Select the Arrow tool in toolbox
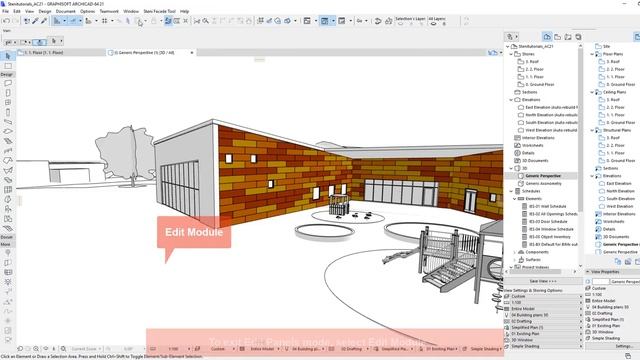Image resolution: width=640 pixels, height=360 pixels. 8,56
